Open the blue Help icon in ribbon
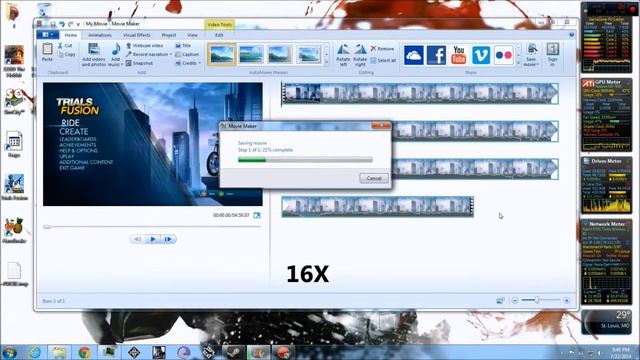Image resolution: width=640 pixels, height=360 pixels. pos(571,35)
